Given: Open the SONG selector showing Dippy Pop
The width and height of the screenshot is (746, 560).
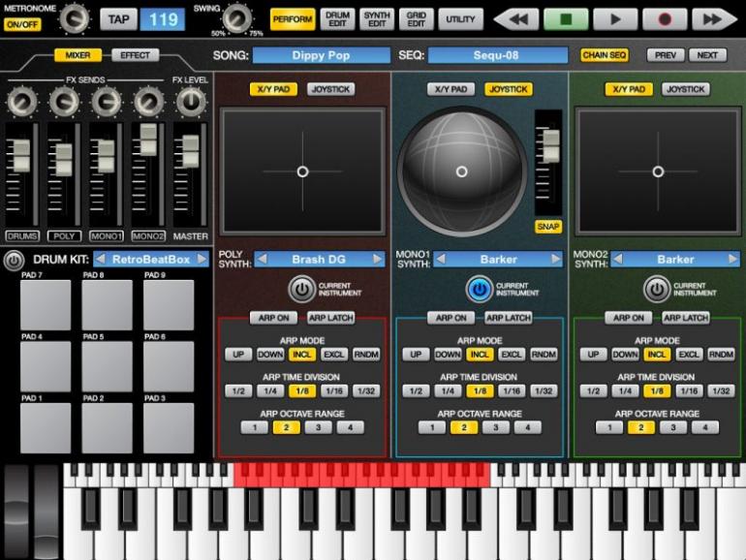Looking at the screenshot, I should click(321, 55).
